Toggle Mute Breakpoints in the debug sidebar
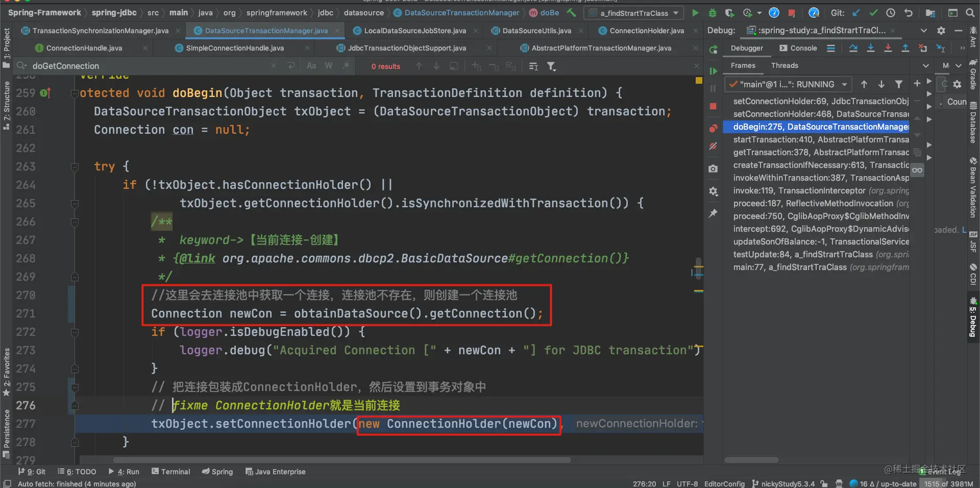The image size is (980, 488). [713, 147]
